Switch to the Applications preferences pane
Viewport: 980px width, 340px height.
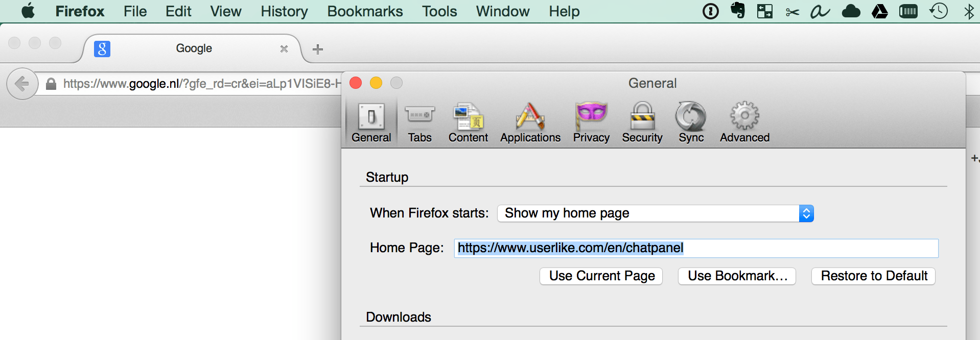[530, 123]
